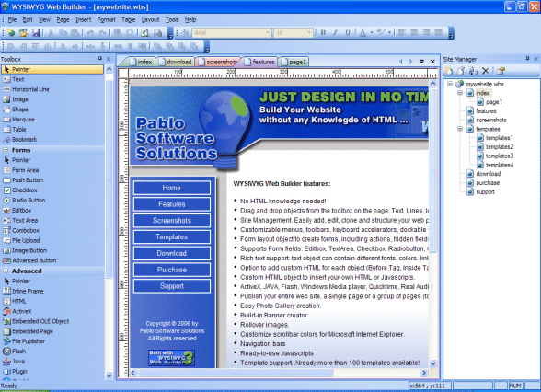Open the File menu

[x=12, y=19]
